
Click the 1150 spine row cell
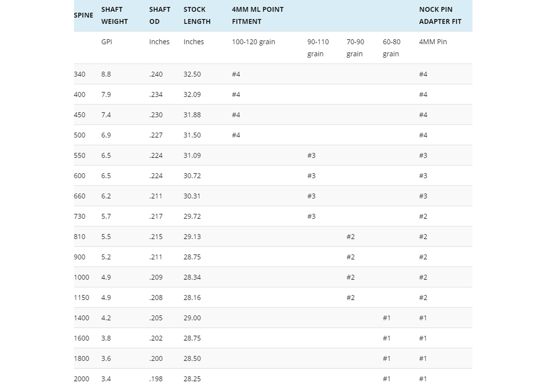click(81, 298)
